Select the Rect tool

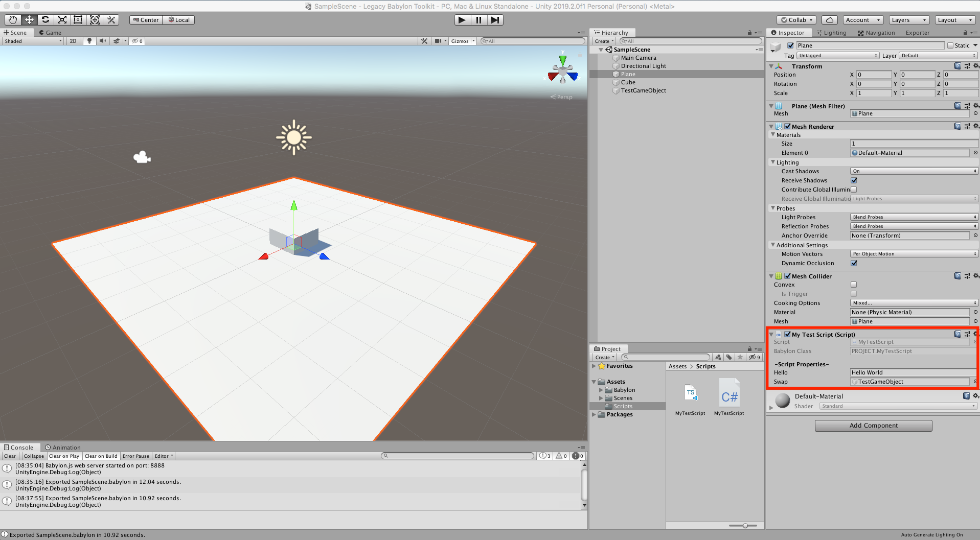tap(78, 20)
